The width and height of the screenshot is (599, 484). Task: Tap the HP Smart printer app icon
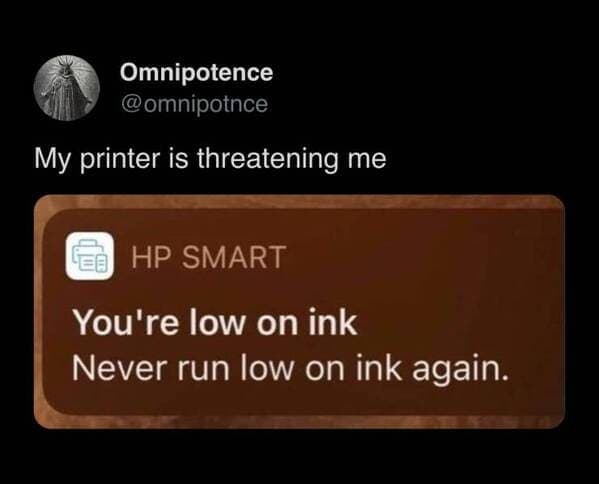(x=90, y=256)
